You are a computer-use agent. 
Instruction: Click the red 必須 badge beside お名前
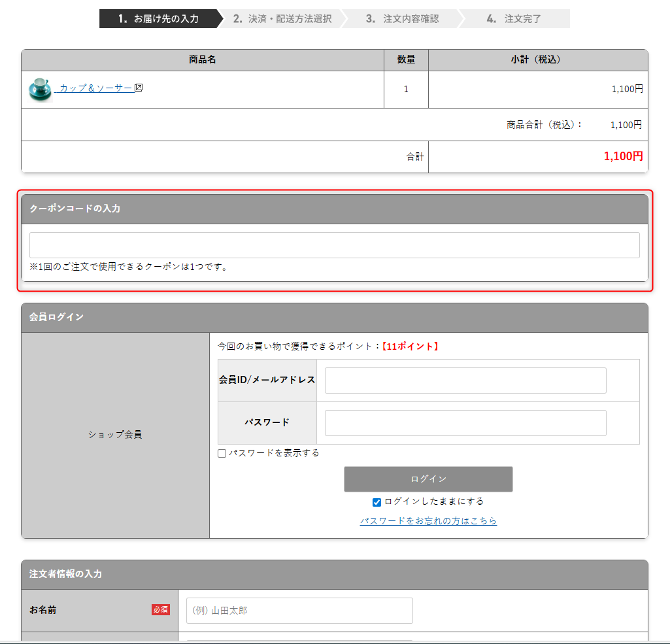161,610
